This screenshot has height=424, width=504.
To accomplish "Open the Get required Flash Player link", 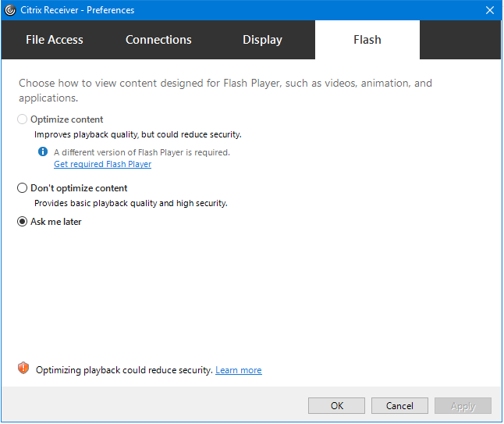I will [102, 164].
